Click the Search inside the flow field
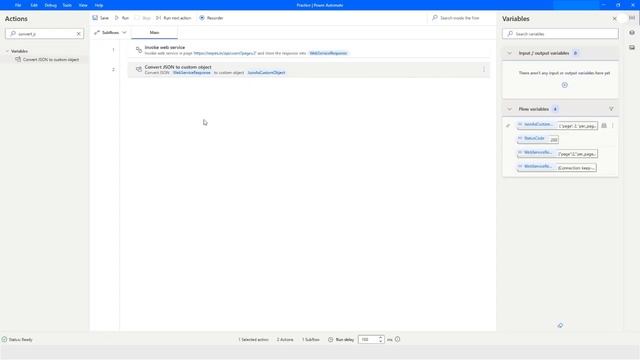This screenshot has height=360, width=640. pos(459,18)
